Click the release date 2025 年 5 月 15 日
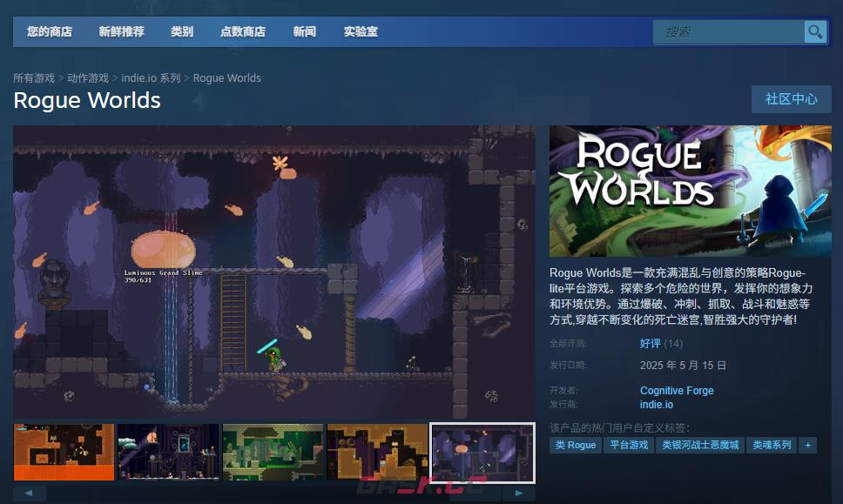This screenshot has width=843, height=504. [683, 366]
